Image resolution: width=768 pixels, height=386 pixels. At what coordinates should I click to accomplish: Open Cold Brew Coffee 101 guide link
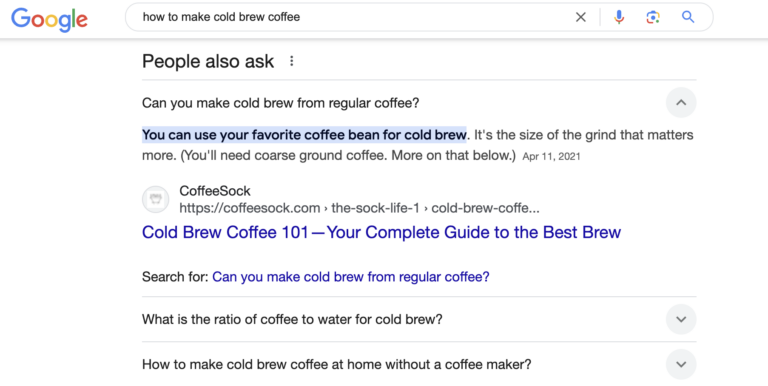[x=382, y=232]
